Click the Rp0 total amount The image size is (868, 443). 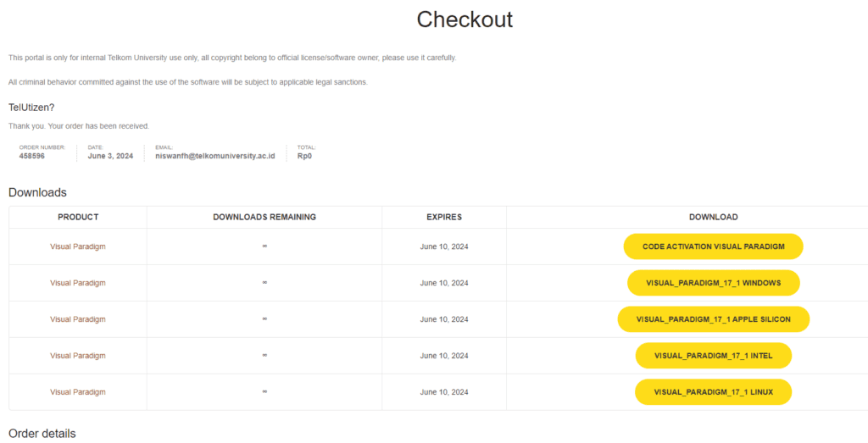point(305,156)
